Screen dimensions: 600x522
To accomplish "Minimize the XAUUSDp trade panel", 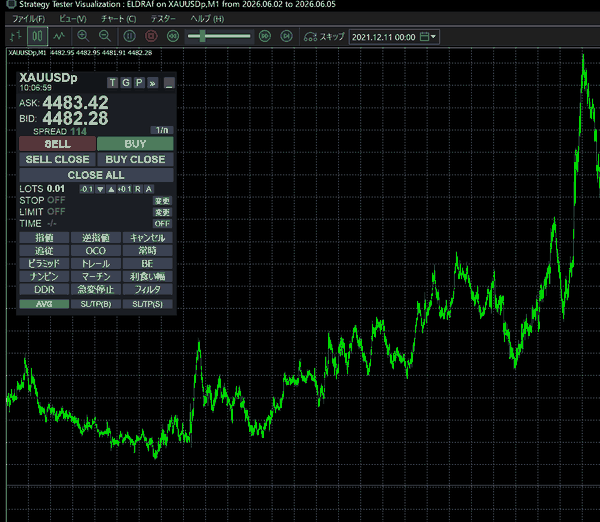I will click(x=169, y=83).
